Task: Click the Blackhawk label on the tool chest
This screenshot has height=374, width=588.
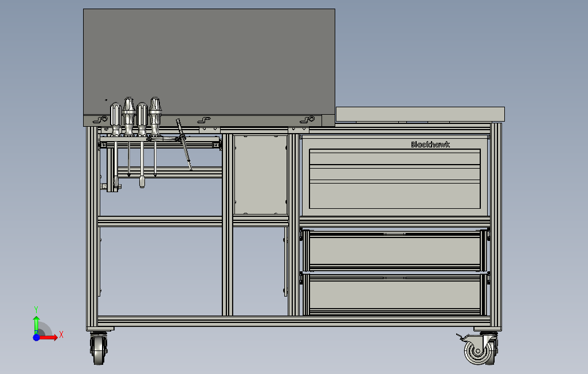Action: [x=430, y=145]
